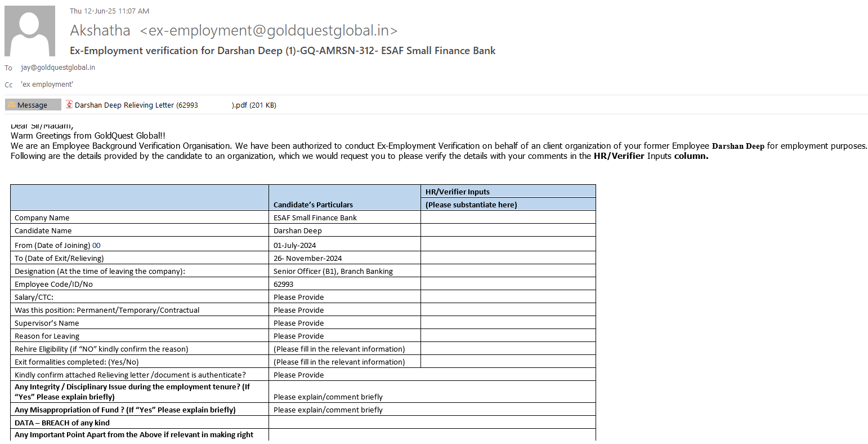Click the envelope icon on Message tab
This screenshot has width=868, height=444.
tap(11, 105)
